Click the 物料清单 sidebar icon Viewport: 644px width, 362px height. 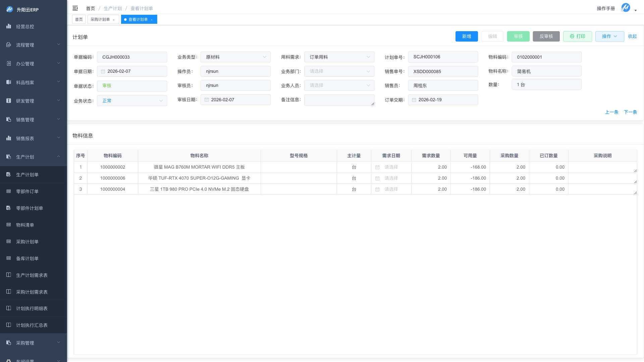[x=9, y=225]
